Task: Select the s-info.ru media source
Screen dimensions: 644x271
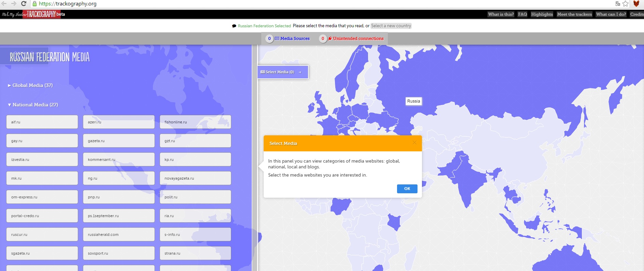Action: 195,235
